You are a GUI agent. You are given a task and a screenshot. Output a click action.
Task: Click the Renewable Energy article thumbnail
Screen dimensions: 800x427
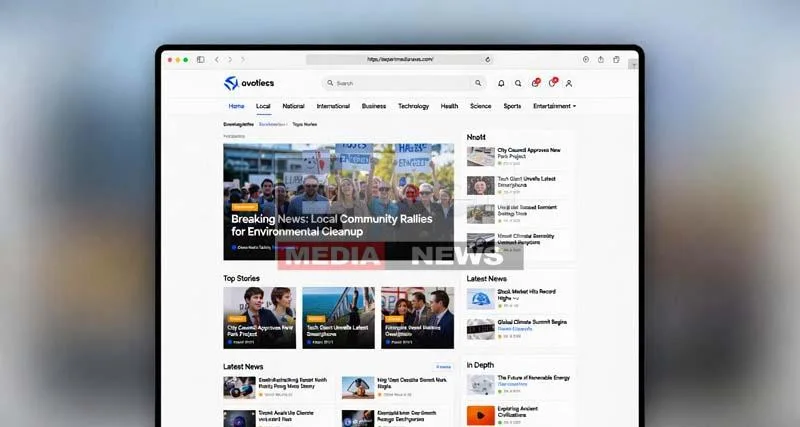(481, 385)
